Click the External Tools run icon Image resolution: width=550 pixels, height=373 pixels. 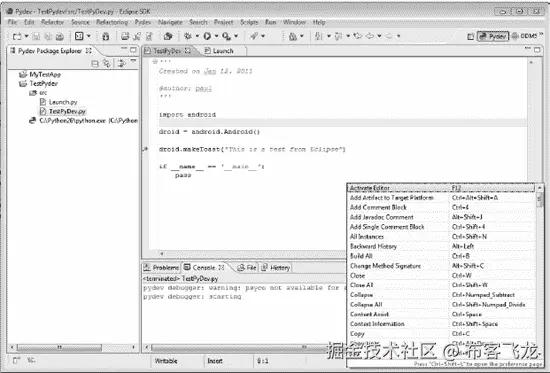pyautogui.click(x=227, y=36)
